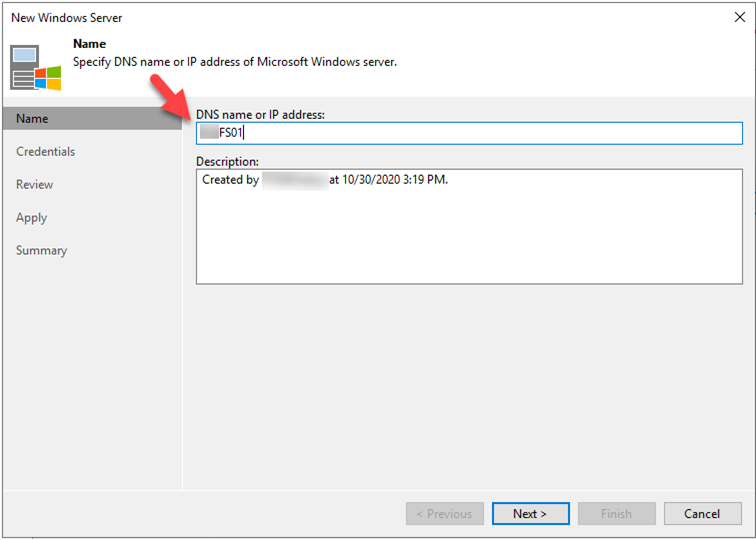Close the New Windows Server dialog
Viewport: 756px width, 540px height.
pos(740,18)
